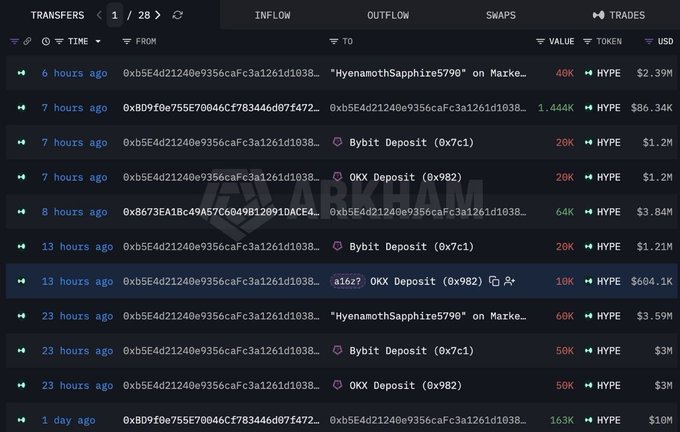Image resolution: width=680 pixels, height=432 pixels.
Task: Click the 8 hours ago timestamp
Action: (x=74, y=212)
